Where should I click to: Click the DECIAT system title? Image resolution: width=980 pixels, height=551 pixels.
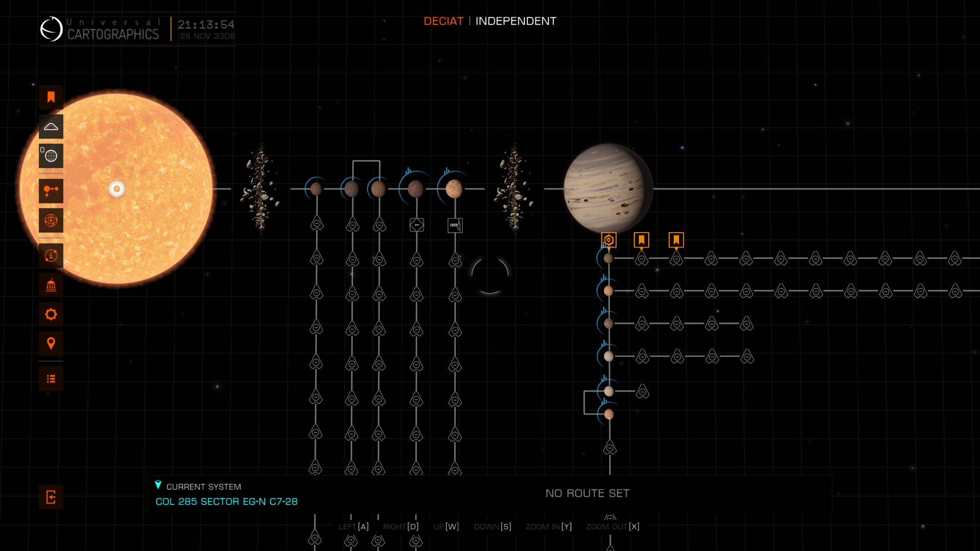tap(443, 21)
